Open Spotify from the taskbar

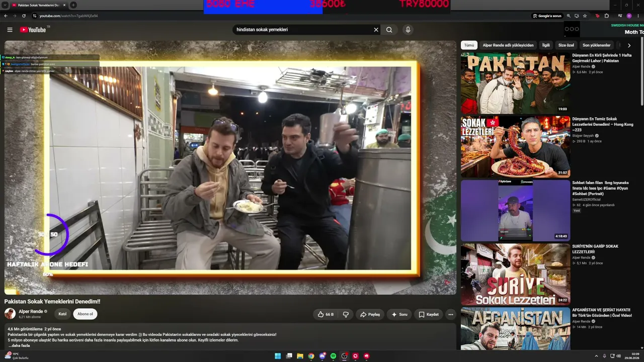pos(333,356)
